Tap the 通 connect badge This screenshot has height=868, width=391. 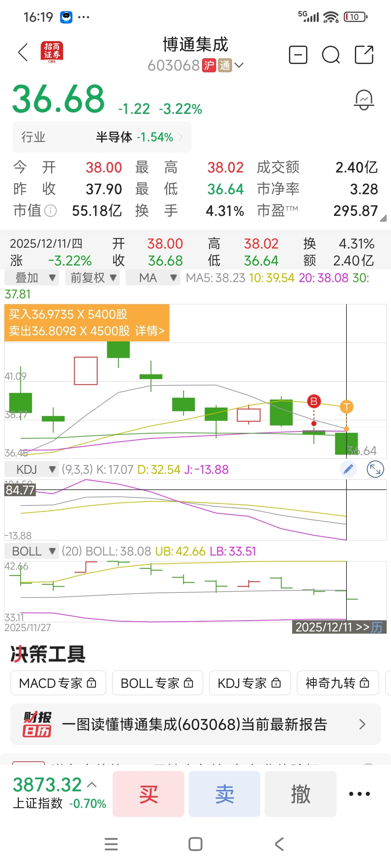pyautogui.click(x=225, y=65)
